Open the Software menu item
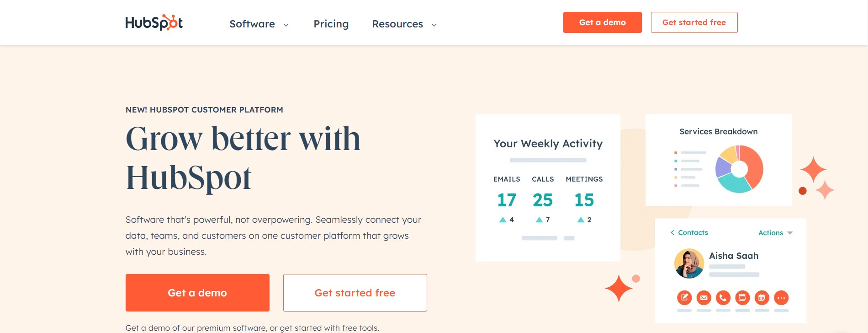 coord(252,24)
